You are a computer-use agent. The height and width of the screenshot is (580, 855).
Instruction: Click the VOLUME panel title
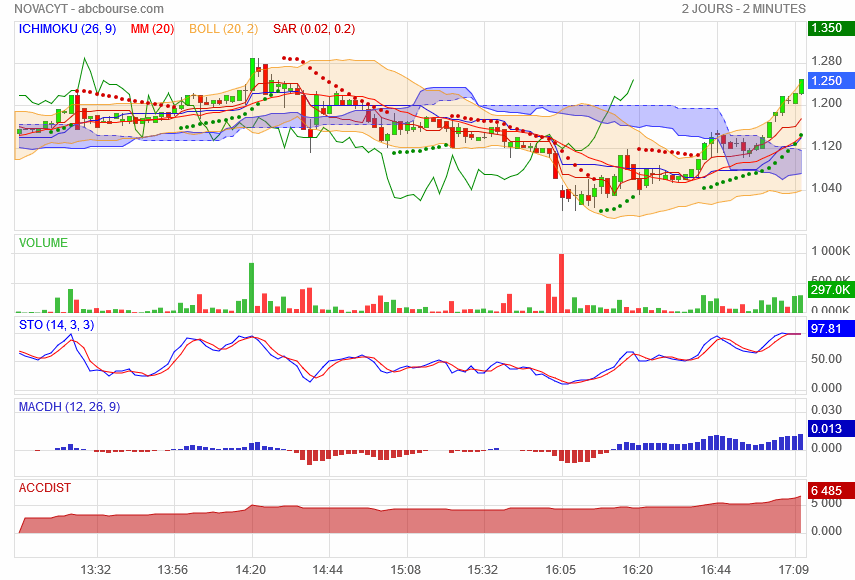click(x=43, y=243)
